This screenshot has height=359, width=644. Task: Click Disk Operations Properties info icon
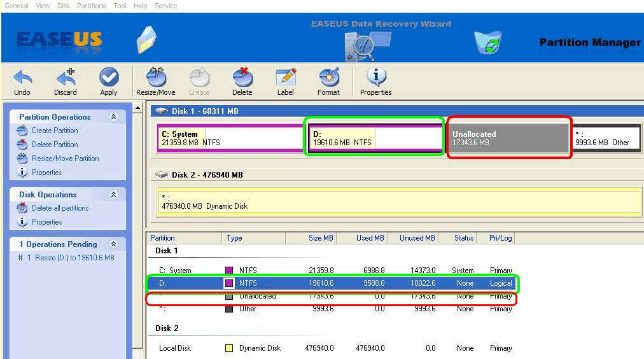[22, 222]
